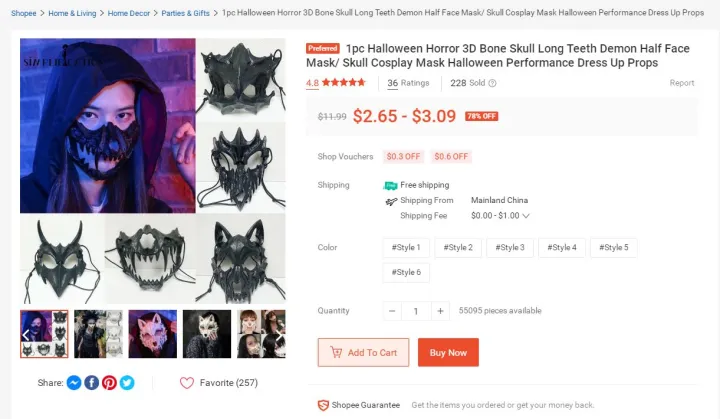View the white wolf mask thumbnail
The width and height of the screenshot is (720, 419).
(207, 334)
